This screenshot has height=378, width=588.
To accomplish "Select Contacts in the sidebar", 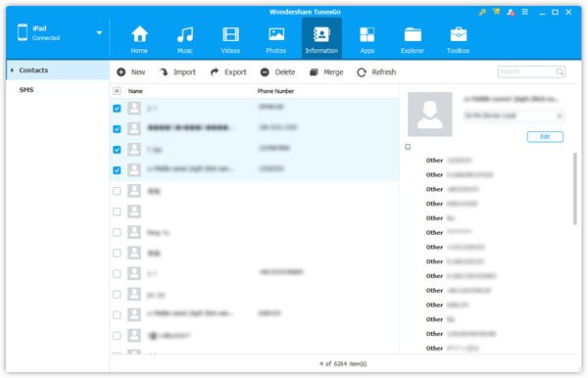I will (58, 71).
